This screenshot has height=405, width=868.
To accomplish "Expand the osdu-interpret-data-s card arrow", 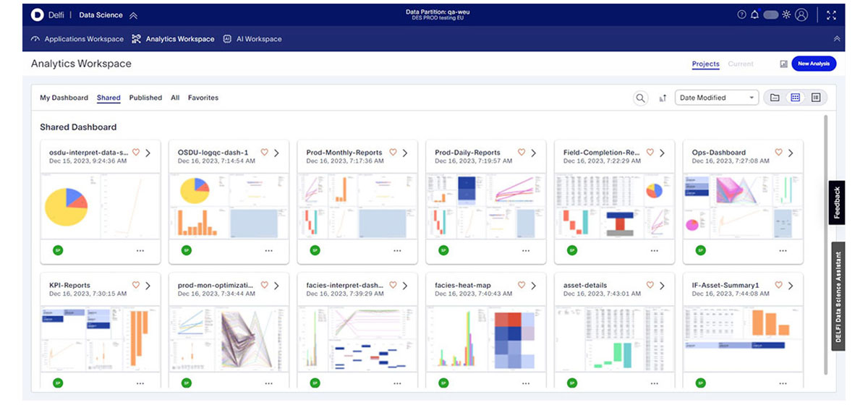I will (x=148, y=153).
